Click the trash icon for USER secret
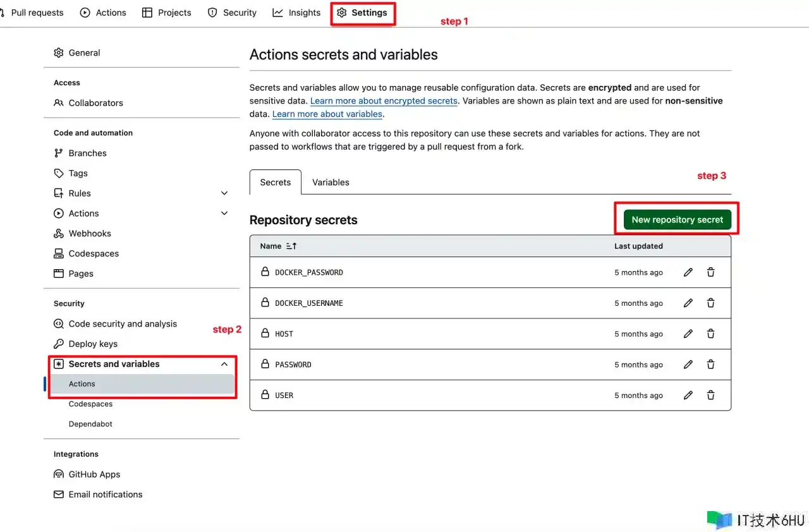This screenshot has width=809, height=532. point(710,396)
